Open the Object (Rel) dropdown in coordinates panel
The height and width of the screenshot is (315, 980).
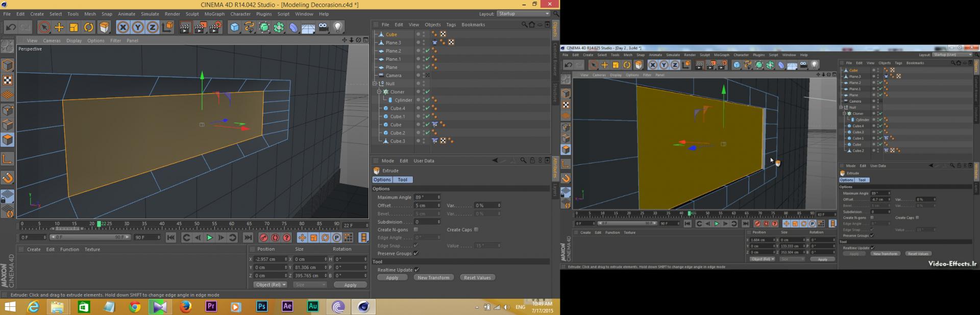271,285
